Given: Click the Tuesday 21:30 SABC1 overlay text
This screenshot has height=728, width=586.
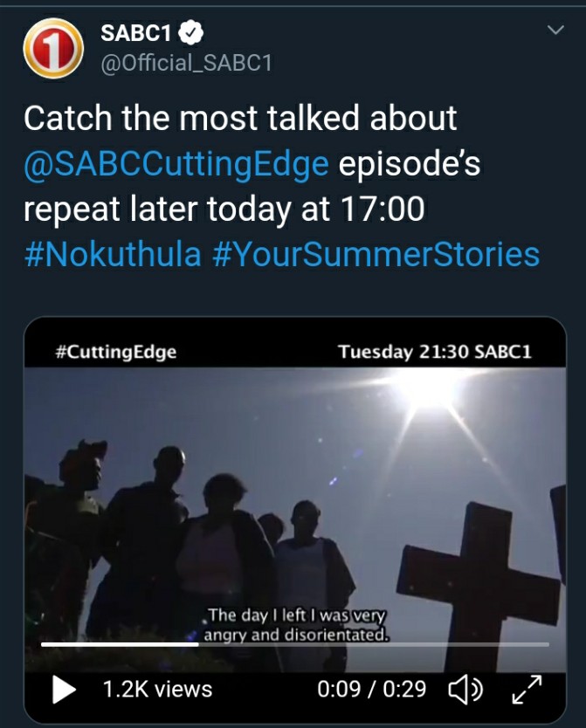Looking at the screenshot, I should [x=435, y=352].
